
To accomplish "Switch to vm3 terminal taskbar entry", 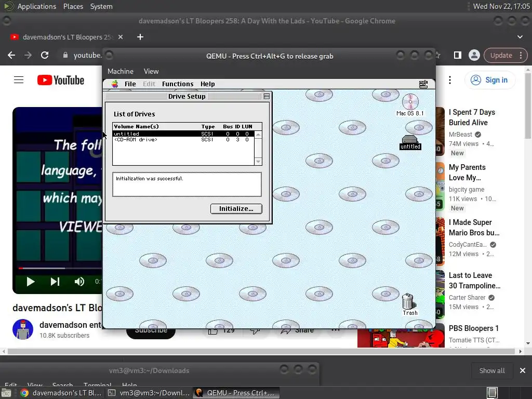I will pos(149,393).
